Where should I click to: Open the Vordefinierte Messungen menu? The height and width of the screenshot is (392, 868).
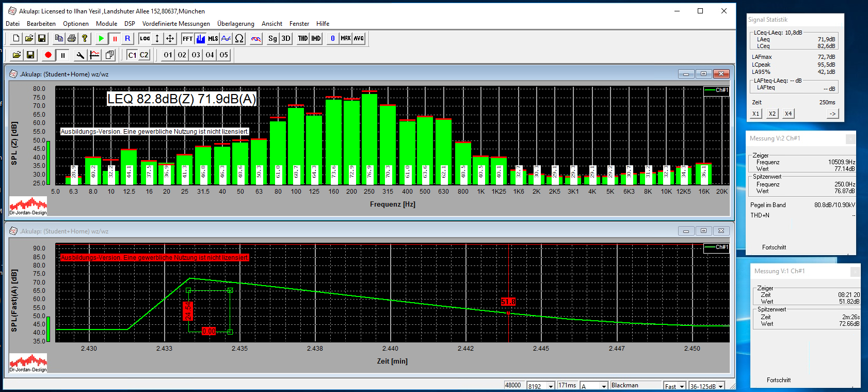tap(176, 24)
